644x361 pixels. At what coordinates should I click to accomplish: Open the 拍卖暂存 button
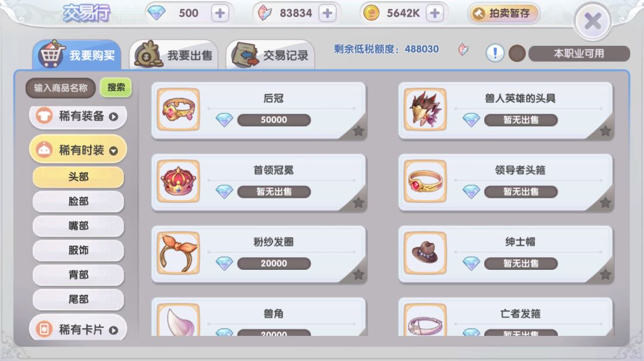[503, 14]
